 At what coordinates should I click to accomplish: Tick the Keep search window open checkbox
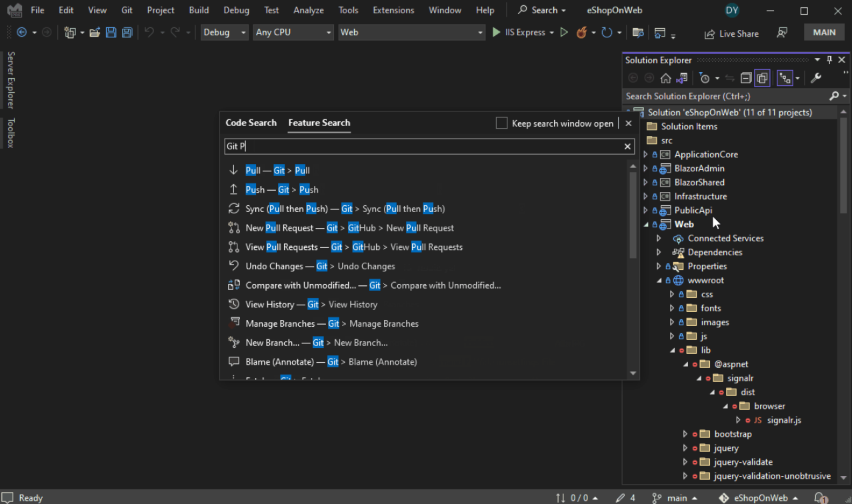(501, 123)
